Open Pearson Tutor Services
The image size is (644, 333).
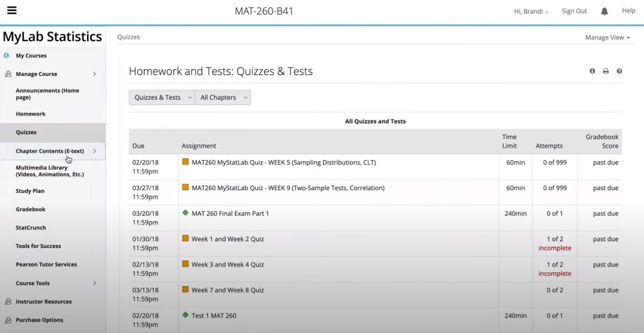(46, 264)
